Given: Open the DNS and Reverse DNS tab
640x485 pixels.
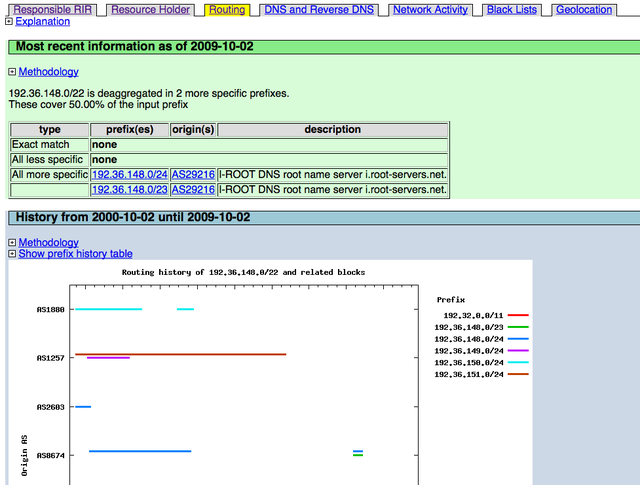Looking at the screenshot, I should coord(319,10).
